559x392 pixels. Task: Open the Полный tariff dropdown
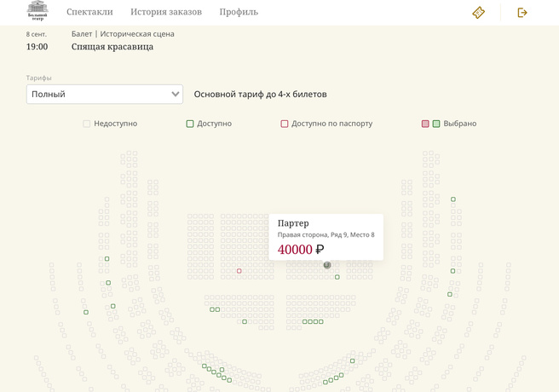coord(104,94)
